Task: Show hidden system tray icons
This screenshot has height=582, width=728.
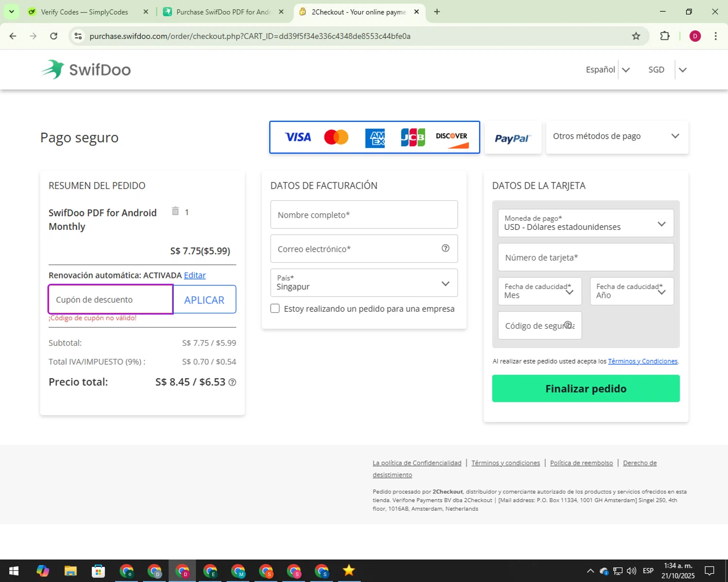Action: point(590,571)
